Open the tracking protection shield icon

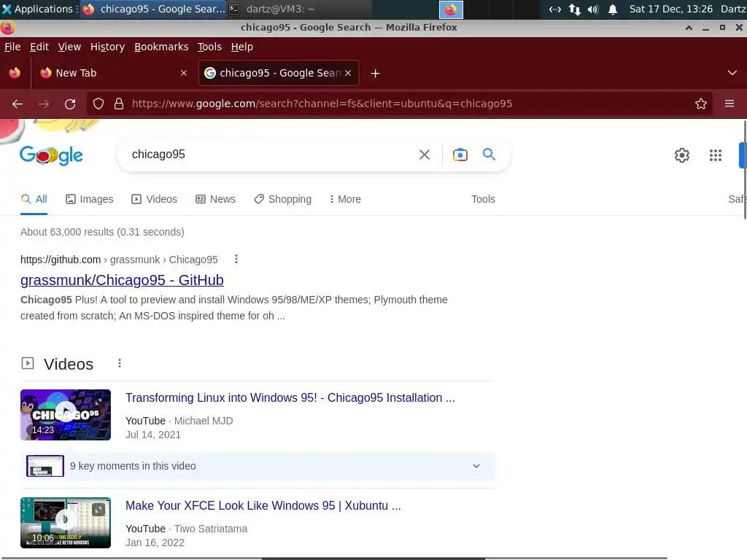pyautogui.click(x=98, y=104)
